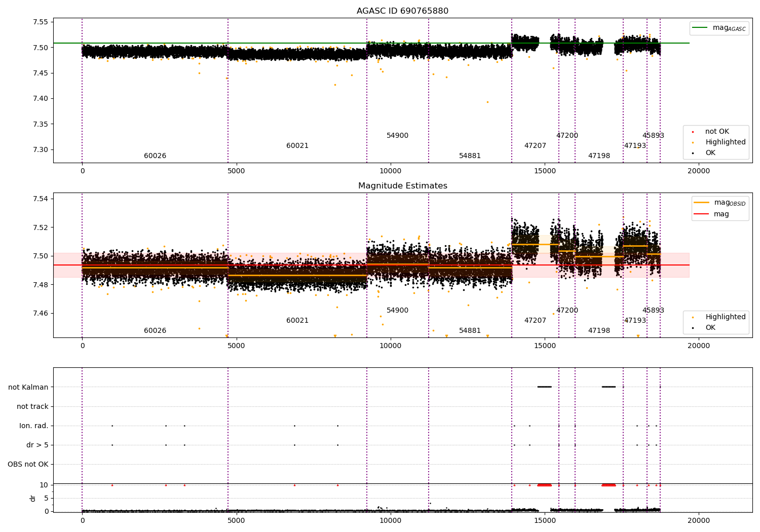Click y-axis tick 7.55 on top plot

point(40,22)
